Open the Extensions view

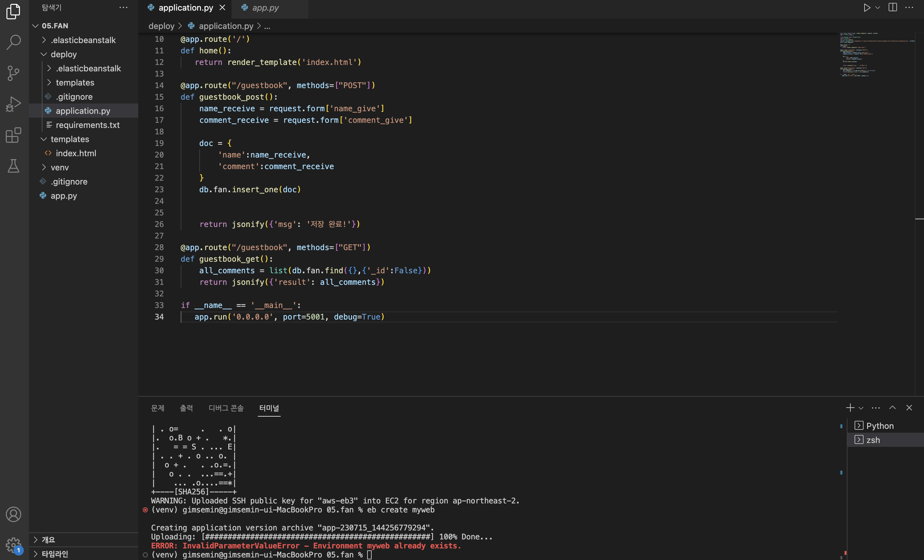14,135
